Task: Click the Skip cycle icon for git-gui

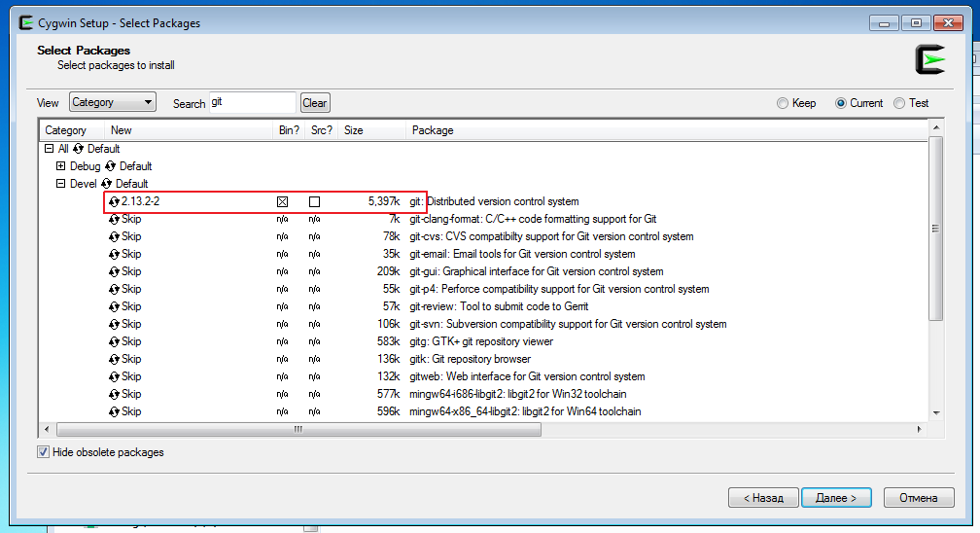Action: [x=114, y=271]
